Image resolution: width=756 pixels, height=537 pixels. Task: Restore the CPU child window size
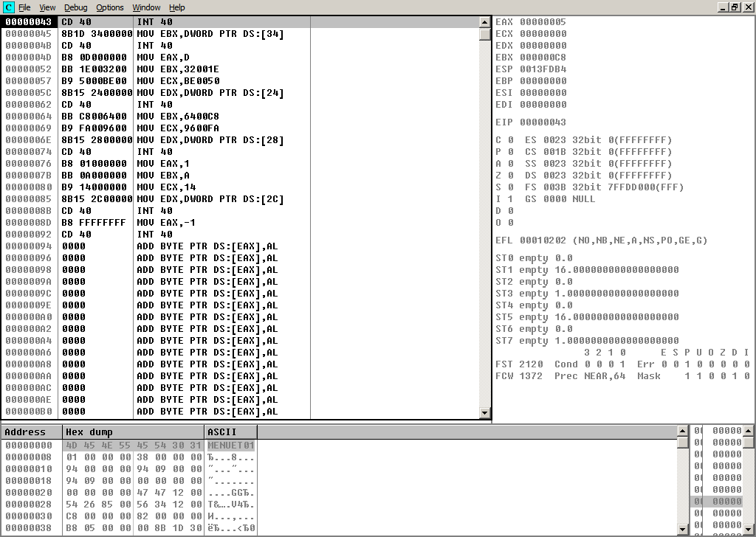coord(734,7)
